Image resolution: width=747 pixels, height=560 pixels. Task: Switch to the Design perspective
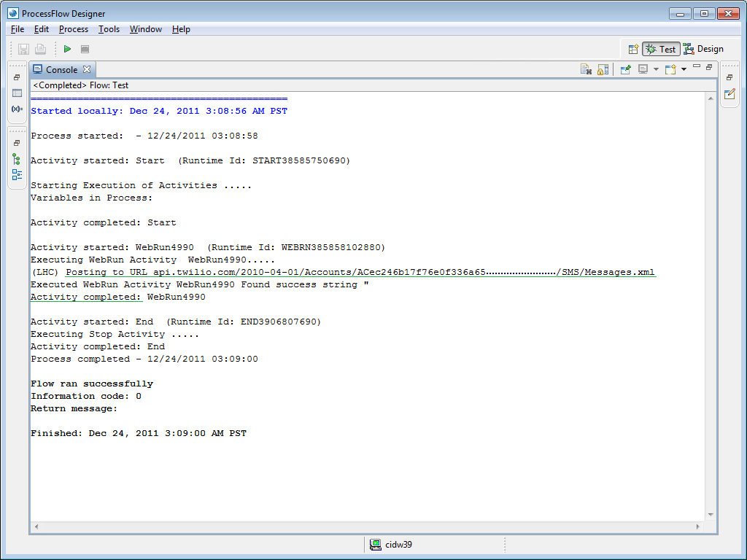click(x=703, y=49)
